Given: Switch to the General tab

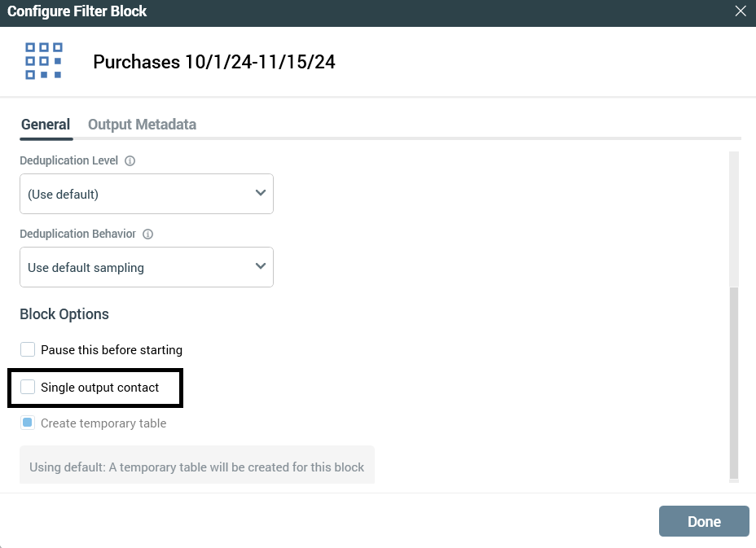Looking at the screenshot, I should pyautogui.click(x=46, y=125).
